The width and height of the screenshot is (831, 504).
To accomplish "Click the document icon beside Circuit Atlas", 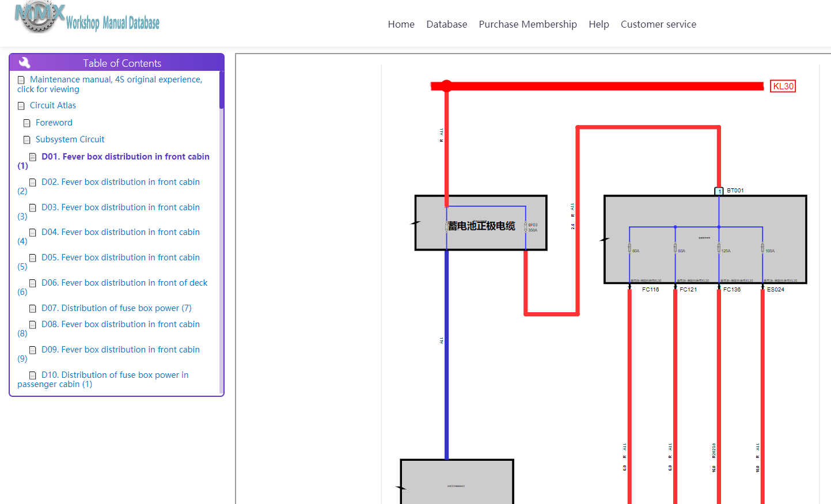I will pos(21,106).
